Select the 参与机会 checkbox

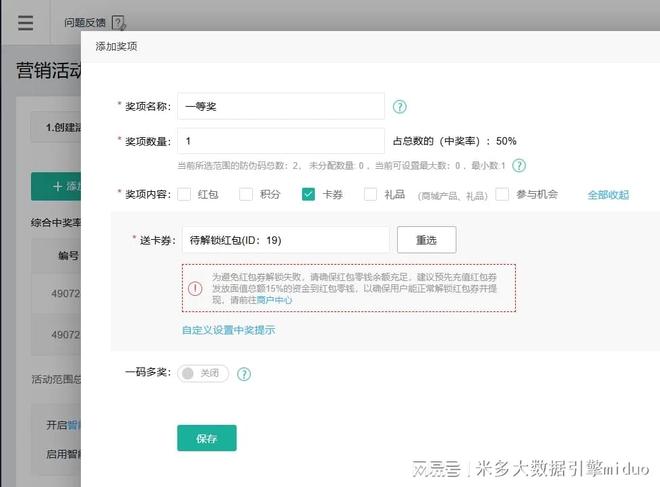pos(502,195)
